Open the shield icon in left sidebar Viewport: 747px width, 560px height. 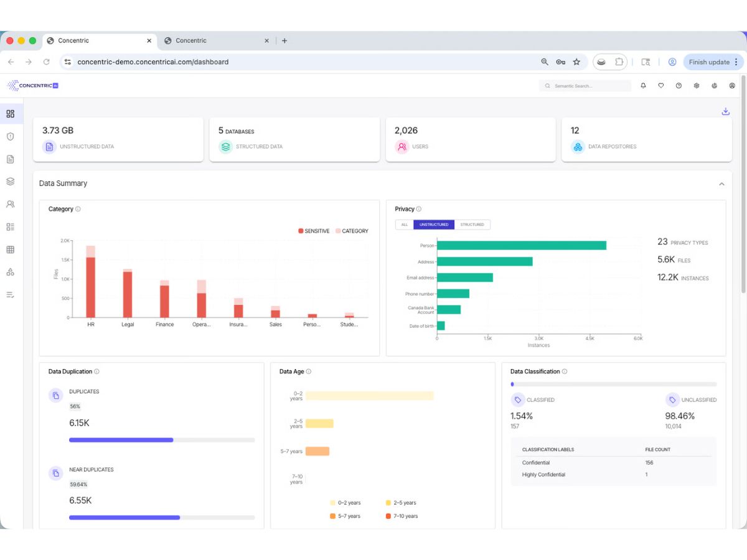pyautogui.click(x=10, y=136)
